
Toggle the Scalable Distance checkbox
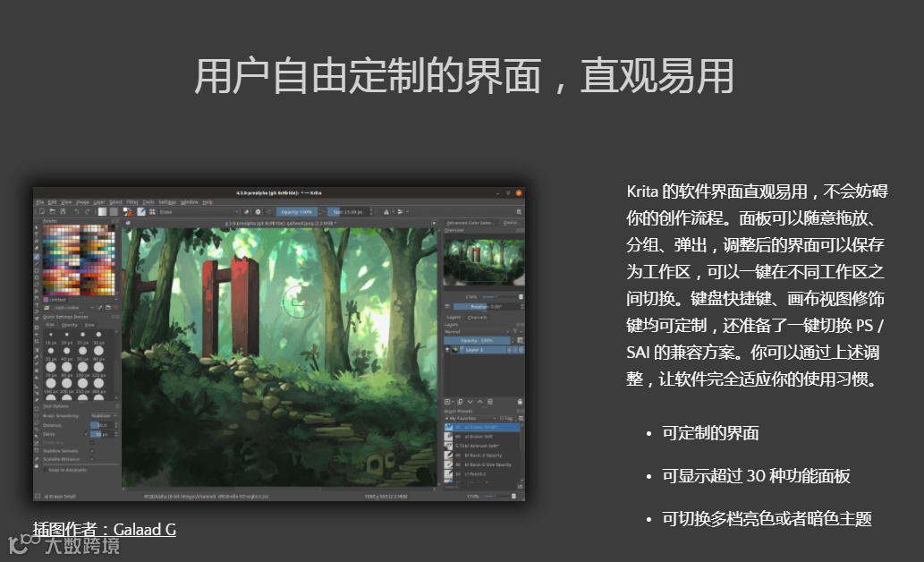pyautogui.click(x=92, y=459)
